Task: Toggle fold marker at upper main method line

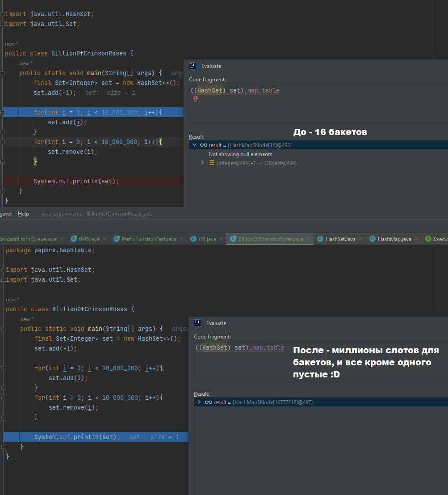Action: tap(3, 73)
